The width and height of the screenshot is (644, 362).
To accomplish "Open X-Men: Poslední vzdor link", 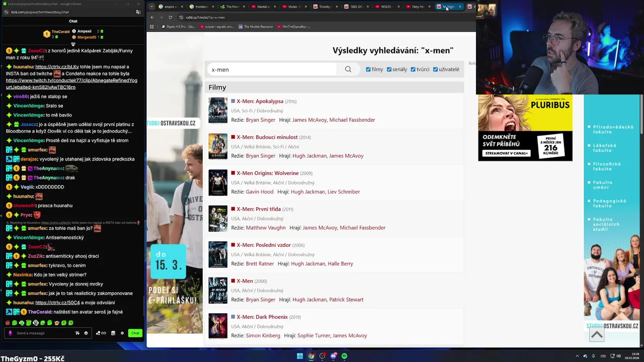I will pos(264,245).
